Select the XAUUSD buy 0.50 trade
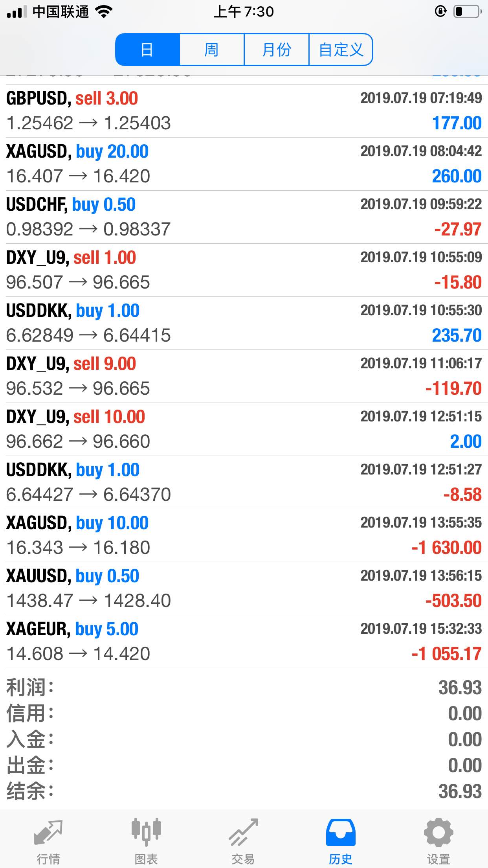This screenshot has height=868, width=488. 244,588
